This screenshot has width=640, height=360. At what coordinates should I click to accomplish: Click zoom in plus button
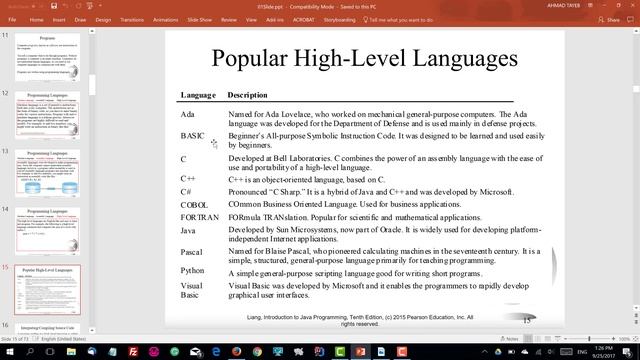(x=613, y=339)
